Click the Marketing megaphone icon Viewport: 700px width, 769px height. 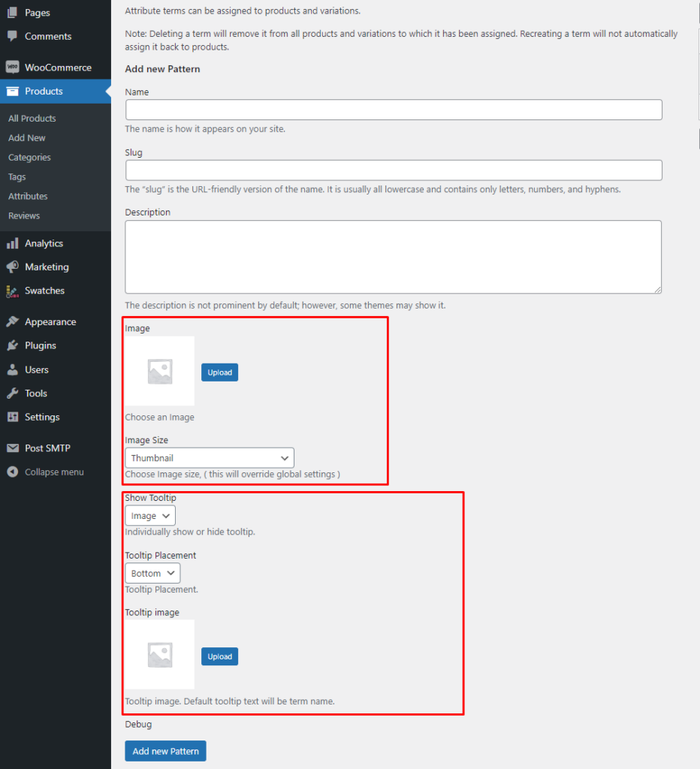click(x=12, y=267)
